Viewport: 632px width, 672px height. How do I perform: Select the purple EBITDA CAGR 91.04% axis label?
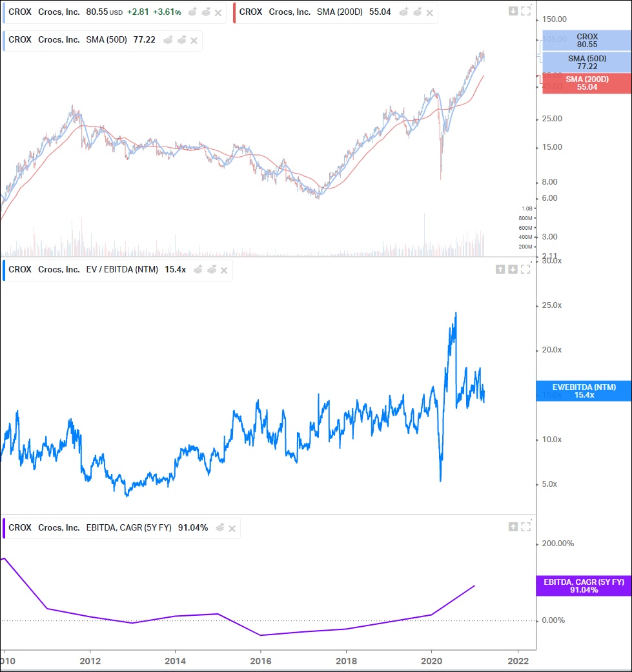coord(584,586)
